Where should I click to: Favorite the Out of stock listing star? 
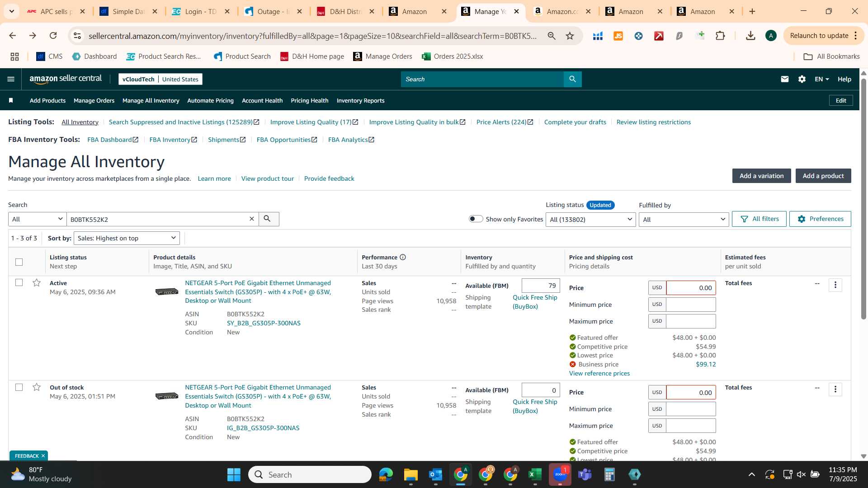point(37,387)
